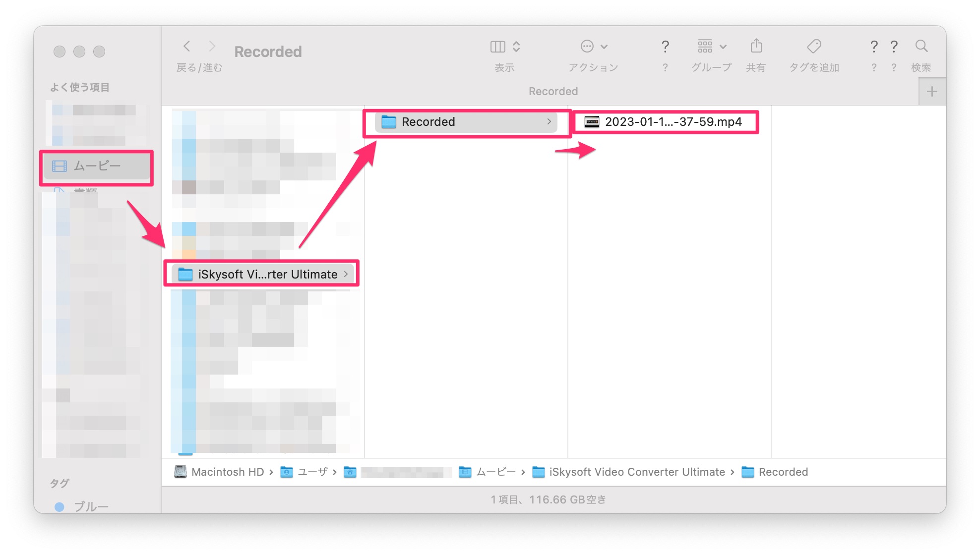Close the Finder window with red button
This screenshot has width=980, height=555.
(x=60, y=52)
